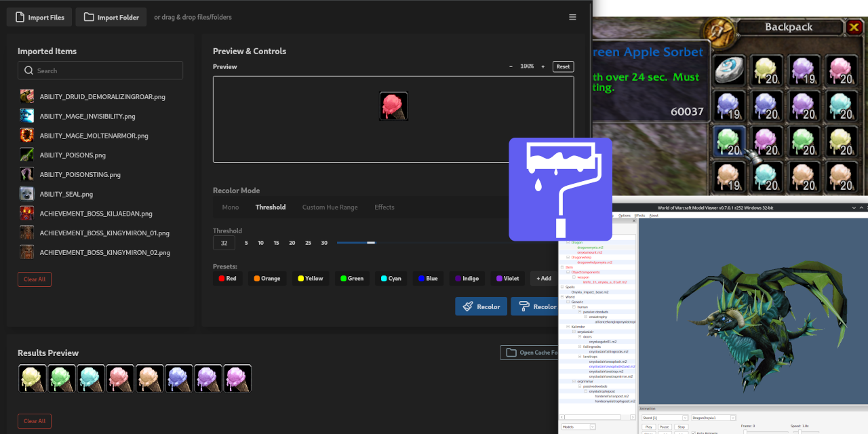
Task: Click the Import Folder button
Action: coord(111,17)
